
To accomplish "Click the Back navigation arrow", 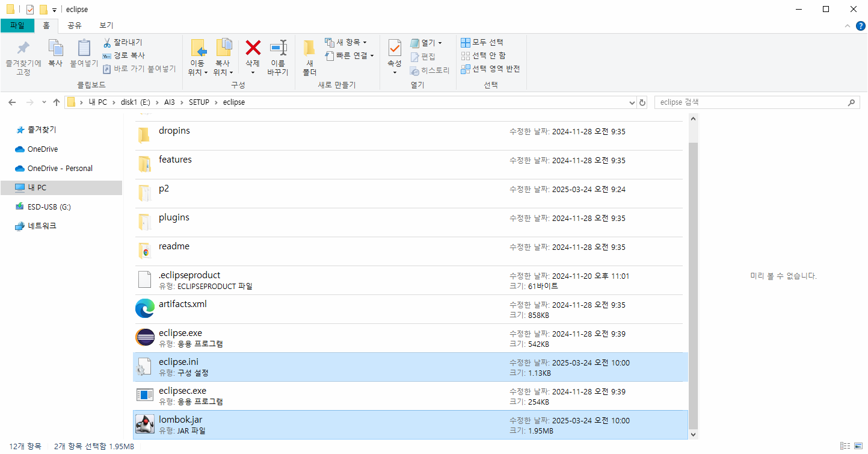I will click(12, 102).
